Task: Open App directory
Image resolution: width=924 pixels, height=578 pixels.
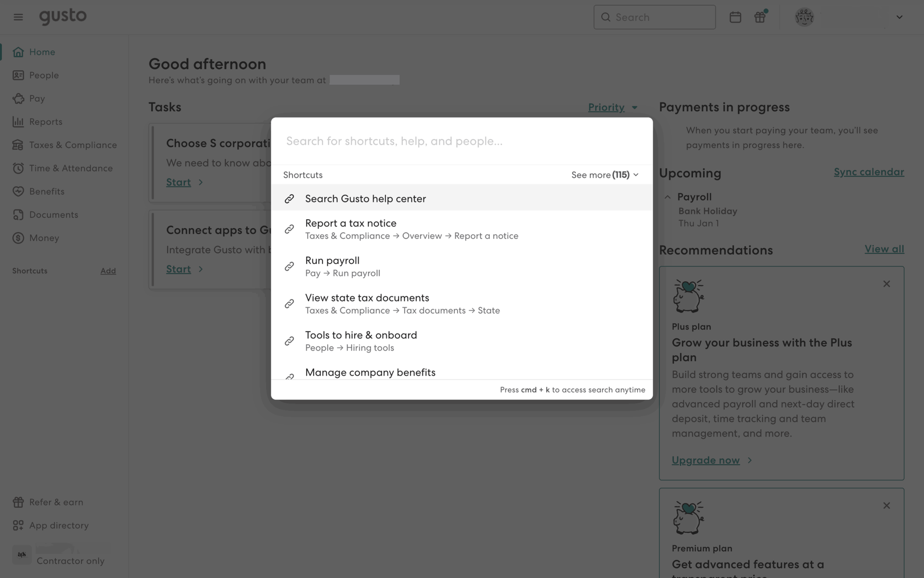Action: 59,525
